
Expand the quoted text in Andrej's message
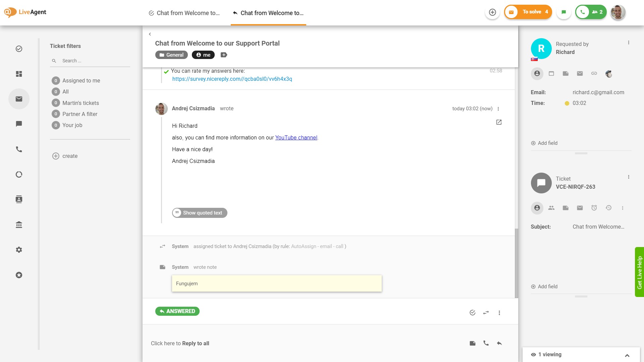tap(199, 213)
